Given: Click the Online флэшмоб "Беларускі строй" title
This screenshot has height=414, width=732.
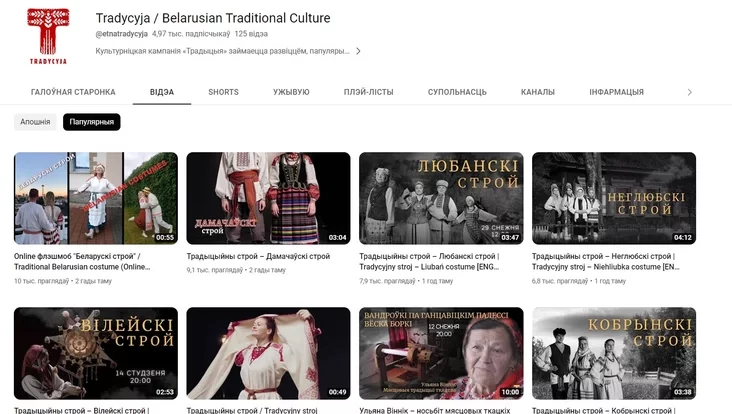Looking at the screenshot, I should (x=82, y=261).
